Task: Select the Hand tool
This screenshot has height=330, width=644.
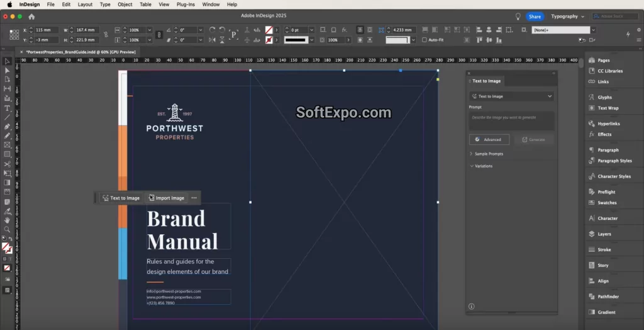Action: click(7, 220)
